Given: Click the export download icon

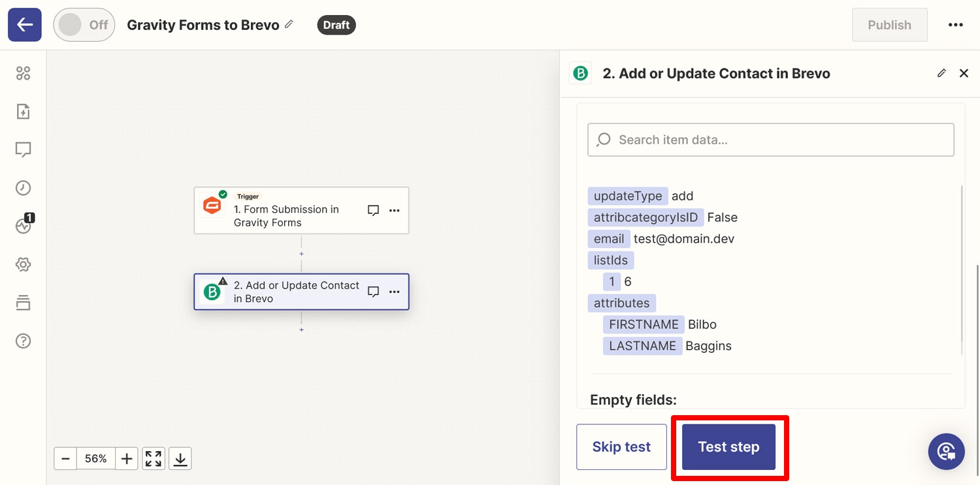Looking at the screenshot, I should point(180,459).
